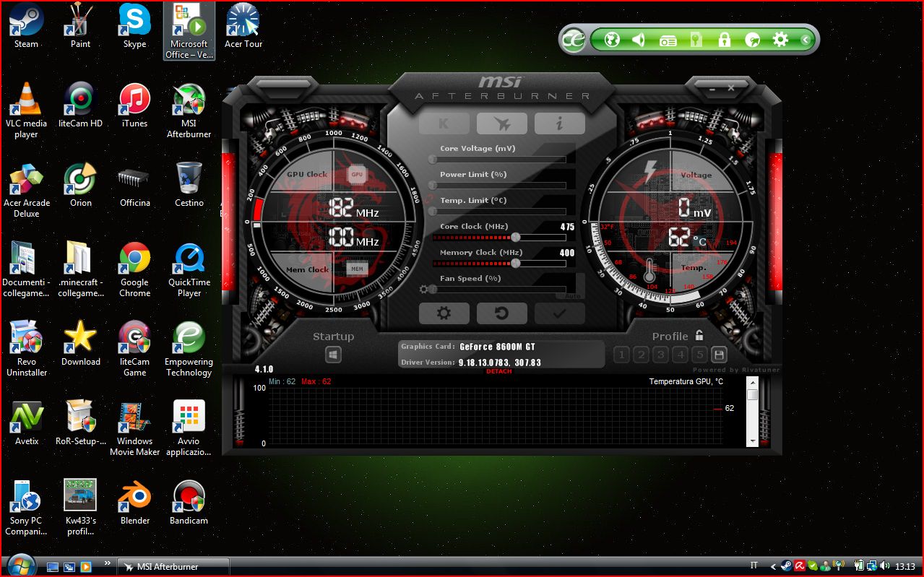
Task: Adjust the Memory Clock slider handle
Action: [x=516, y=263]
